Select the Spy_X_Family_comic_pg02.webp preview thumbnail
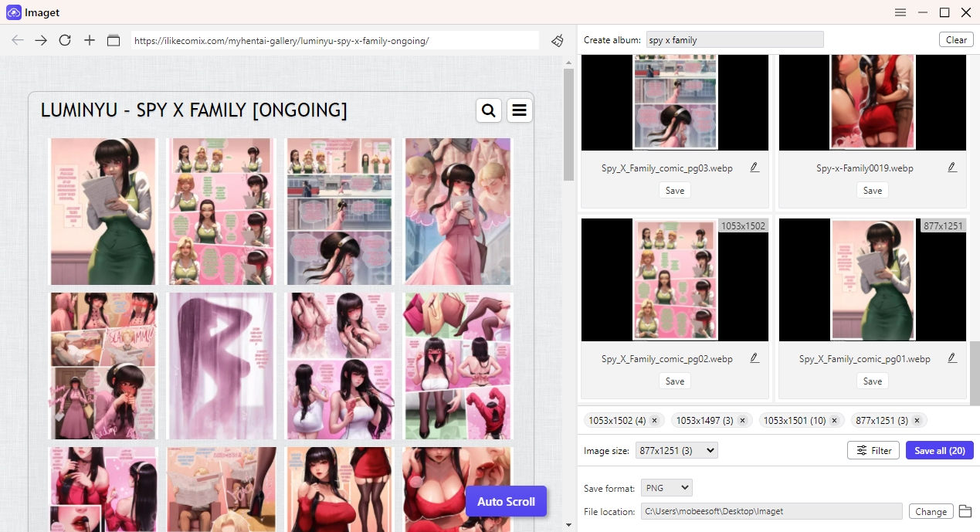The width and height of the screenshot is (980, 532). click(675, 280)
